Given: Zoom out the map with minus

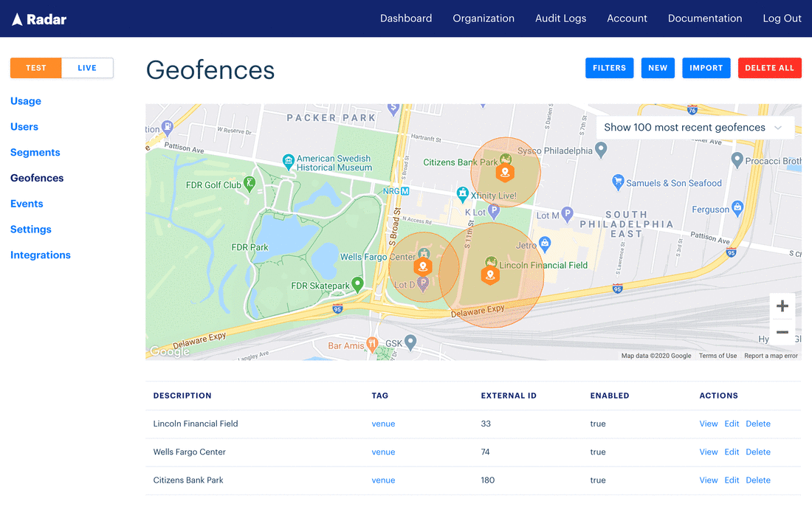Looking at the screenshot, I should click(x=782, y=332).
